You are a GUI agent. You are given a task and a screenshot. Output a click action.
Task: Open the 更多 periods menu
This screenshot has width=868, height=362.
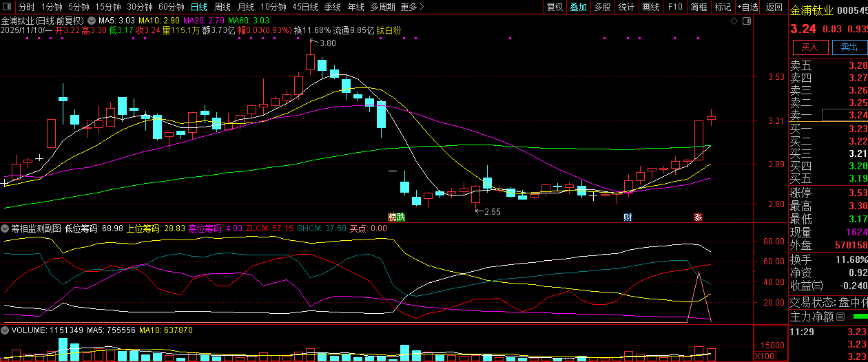pos(411,7)
